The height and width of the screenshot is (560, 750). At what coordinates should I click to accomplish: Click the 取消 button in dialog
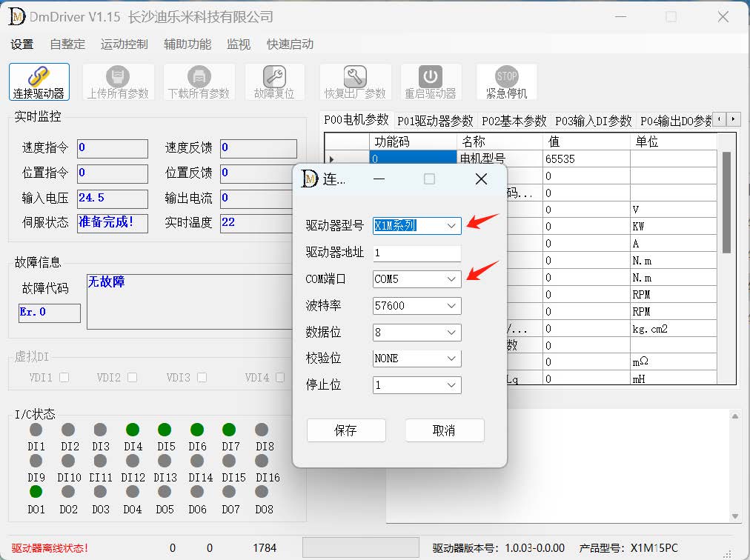pyautogui.click(x=445, y=430)
